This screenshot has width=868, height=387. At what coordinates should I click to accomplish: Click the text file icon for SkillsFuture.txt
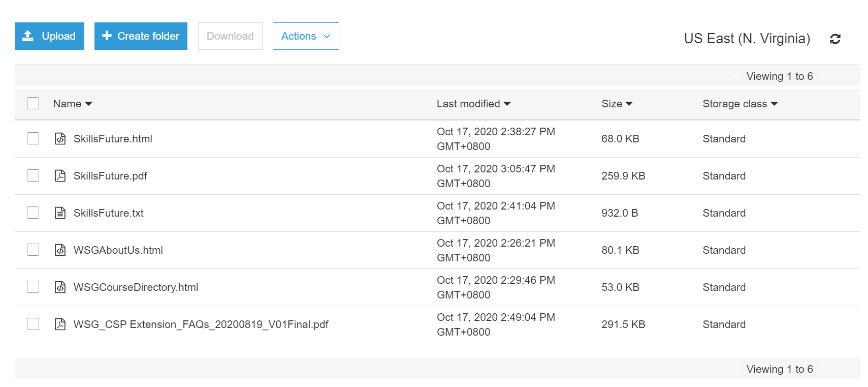pos(60,213)
